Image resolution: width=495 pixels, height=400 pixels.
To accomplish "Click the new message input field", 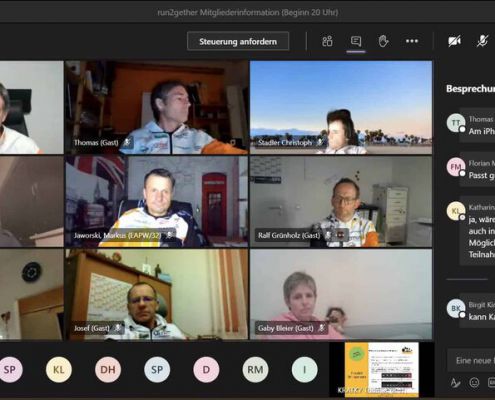I will (471, 360).
